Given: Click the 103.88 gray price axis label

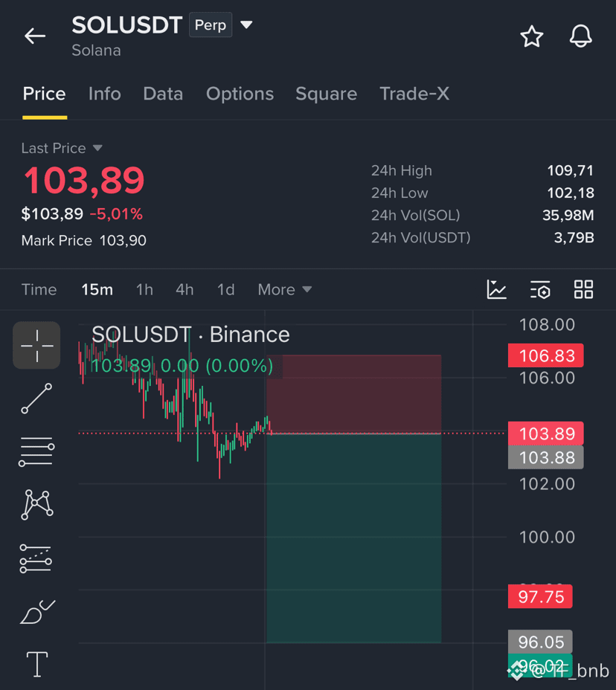Looking at the screenshot, I should (x=545, y=457).
